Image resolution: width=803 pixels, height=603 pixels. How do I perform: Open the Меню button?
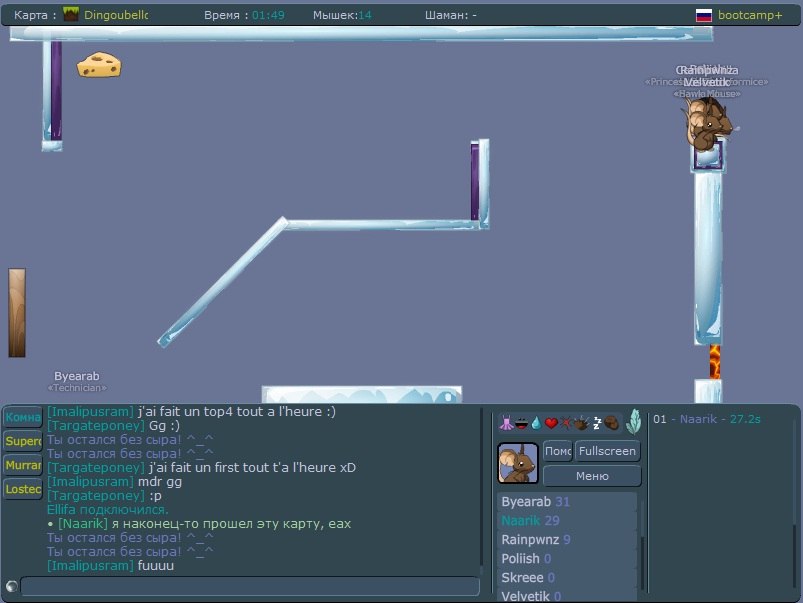click(591, 476)
